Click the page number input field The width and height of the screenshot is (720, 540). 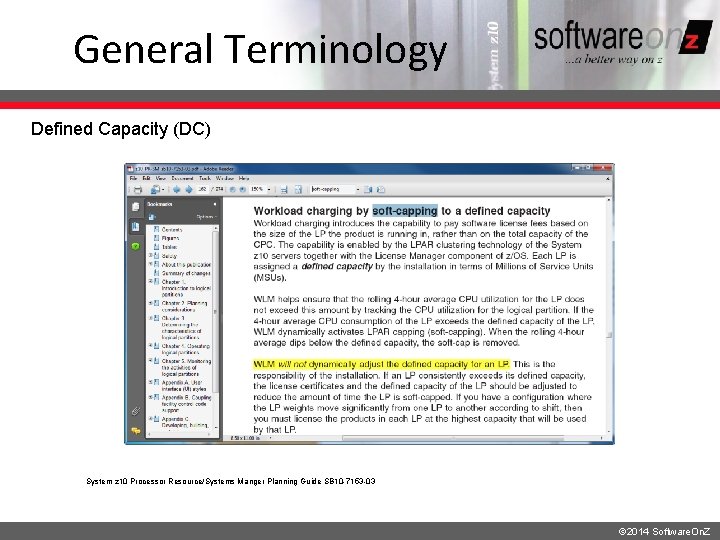202,189
